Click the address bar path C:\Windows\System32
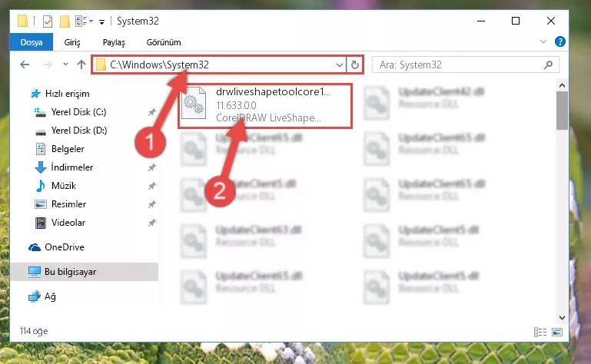Screen dimensions: 591x364 coord(159,65)
